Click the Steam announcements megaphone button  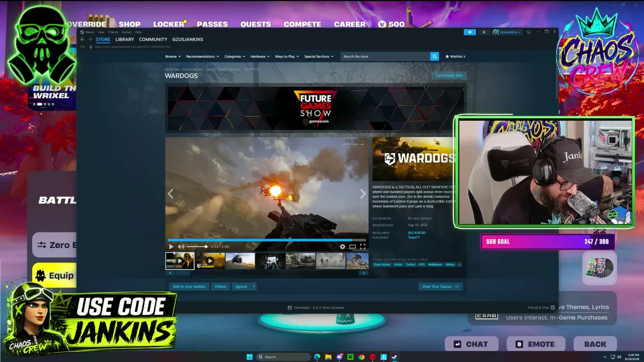[x=469, y=32]
